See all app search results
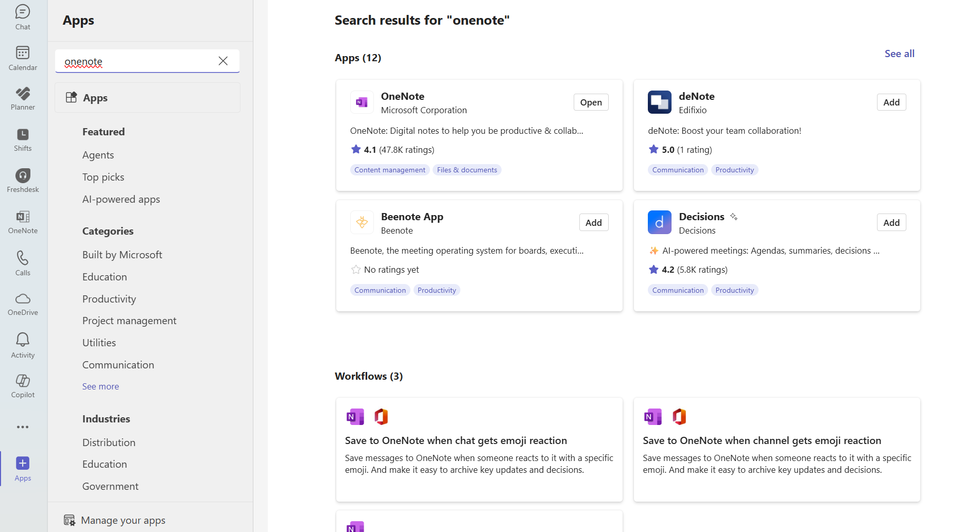 pyautogui.click(x=899, y=54)
